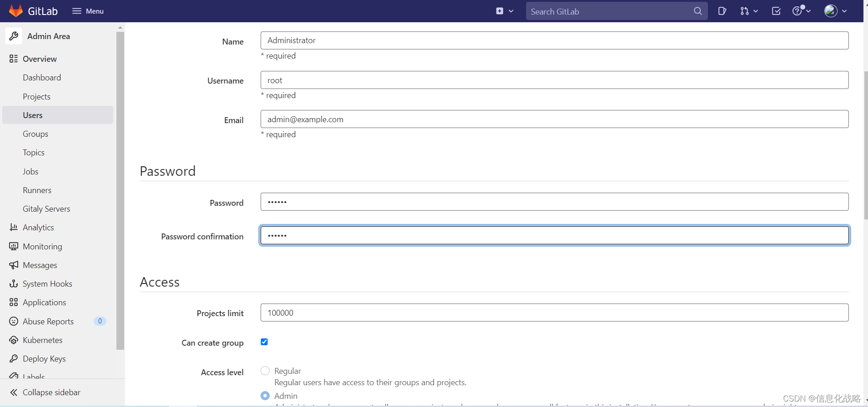The height and width of the screenshot is (407, 868).
Task: Open Overview section
Action: click(40, 59)
